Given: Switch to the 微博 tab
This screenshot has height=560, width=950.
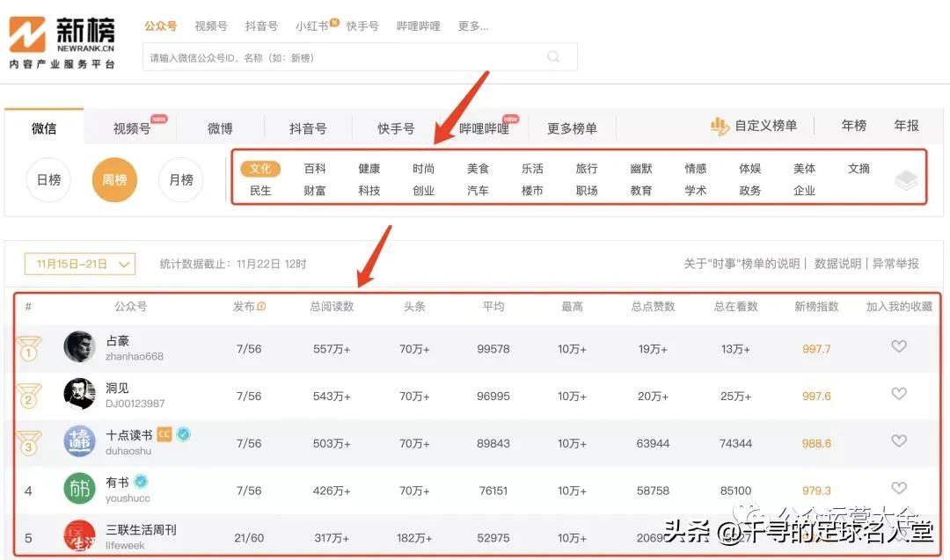Looking at the screenshot, I should [x=221, y=127].
